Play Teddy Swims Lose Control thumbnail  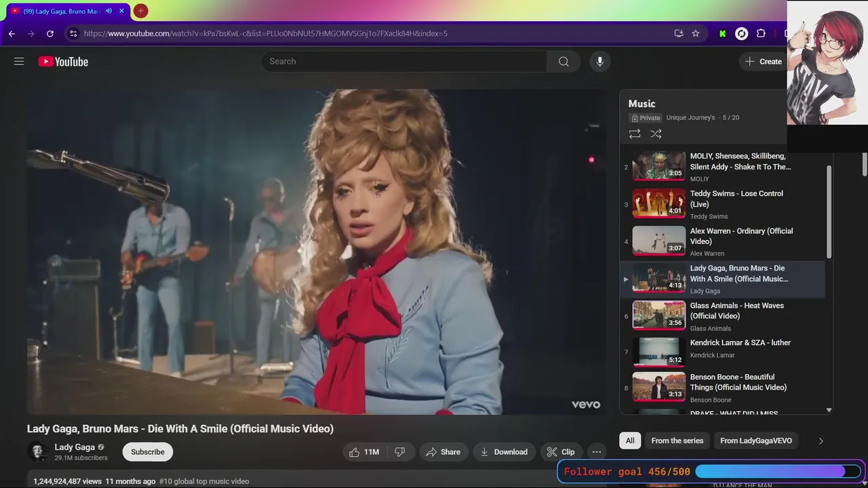[x=658, y=203]
